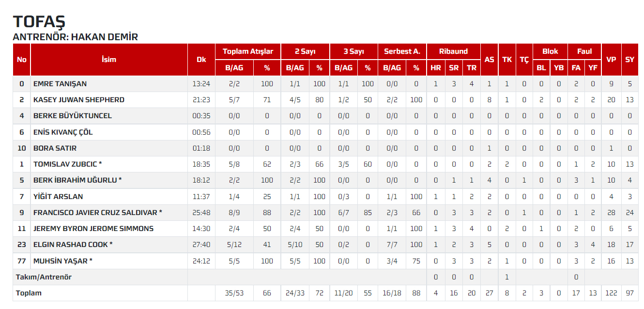The width and height of the screenshot is (644, 309).
Task: Select the Serbest A. header
Action: click(402, 51)
